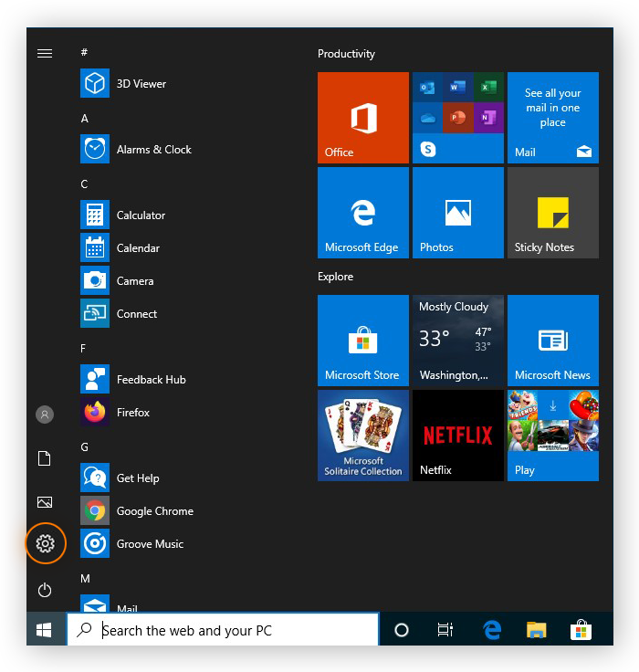Open the Office tile
The height and width of the screenshot is (672, 639).
tap(362, 118)
